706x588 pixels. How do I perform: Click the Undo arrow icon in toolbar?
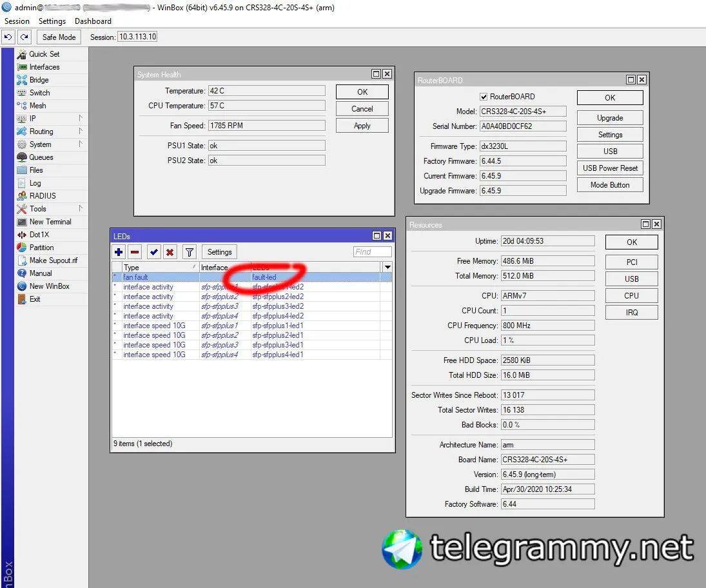[x=8, y=37]
